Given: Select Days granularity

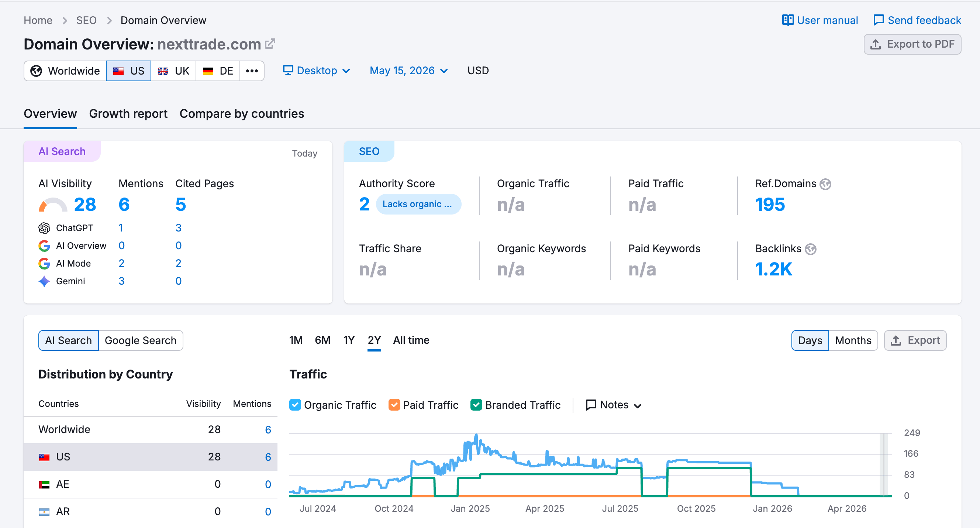Looking at the screenshot, I should tap(810, 340).
